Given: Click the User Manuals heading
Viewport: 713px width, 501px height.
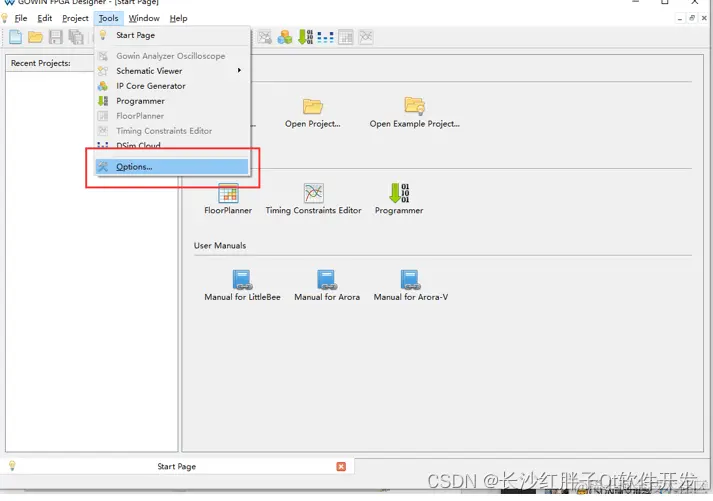Looking at the screenshot, I should pyautogui.click(x=220, y=245).
